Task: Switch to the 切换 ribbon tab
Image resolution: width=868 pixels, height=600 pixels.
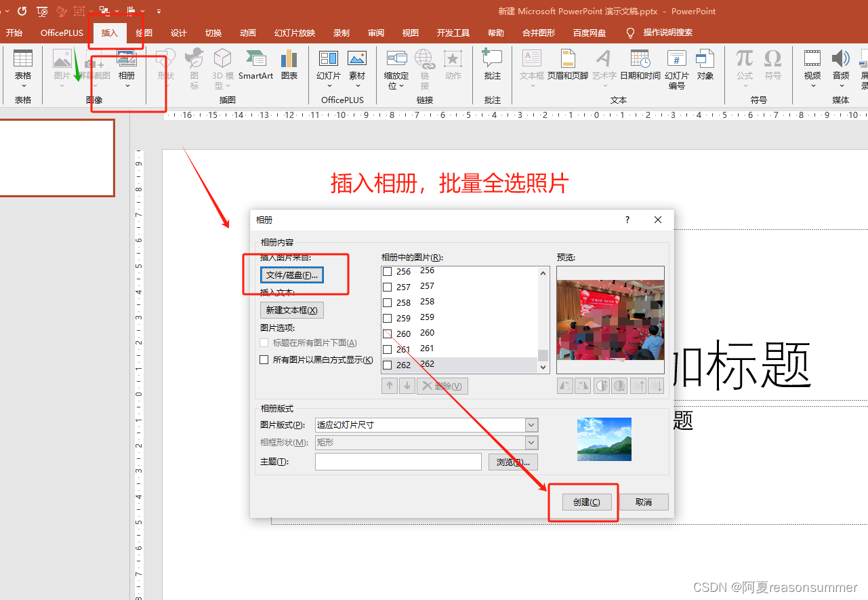Action: (213, 33)
